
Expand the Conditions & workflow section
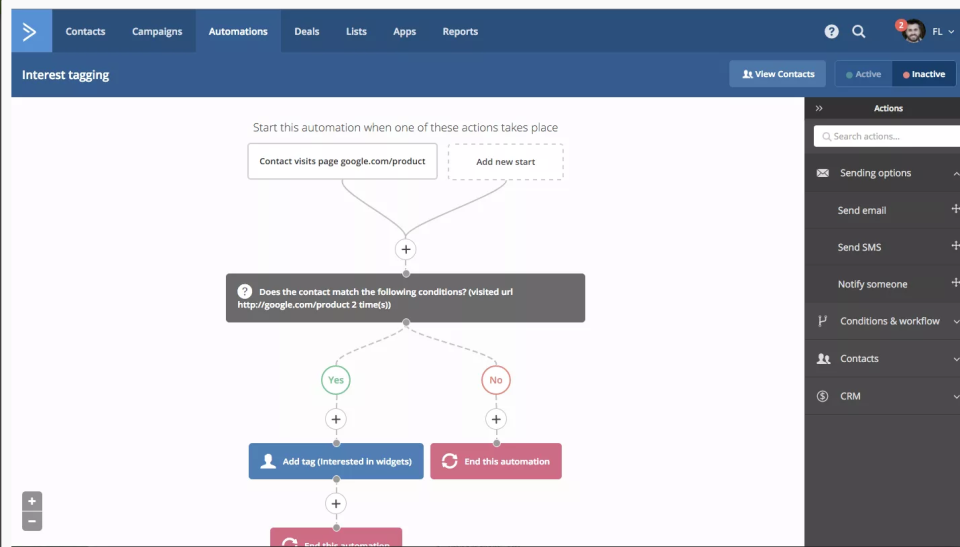point(888,321)
